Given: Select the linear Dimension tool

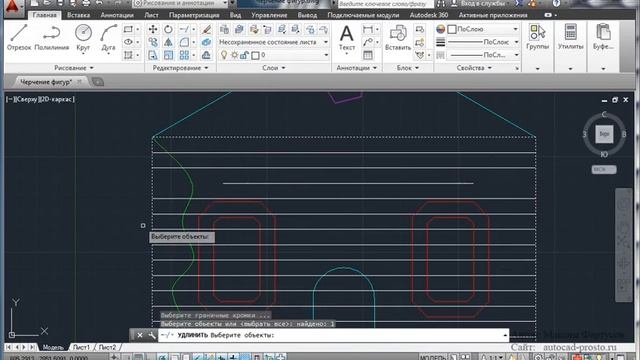Looking at the screenshot, I should [368, 29].
